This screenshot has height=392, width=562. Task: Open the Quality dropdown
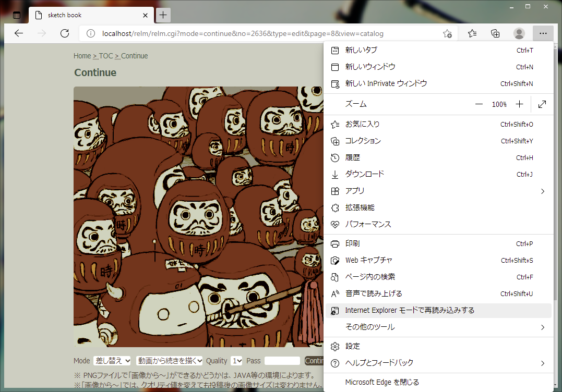pos(236,361)
